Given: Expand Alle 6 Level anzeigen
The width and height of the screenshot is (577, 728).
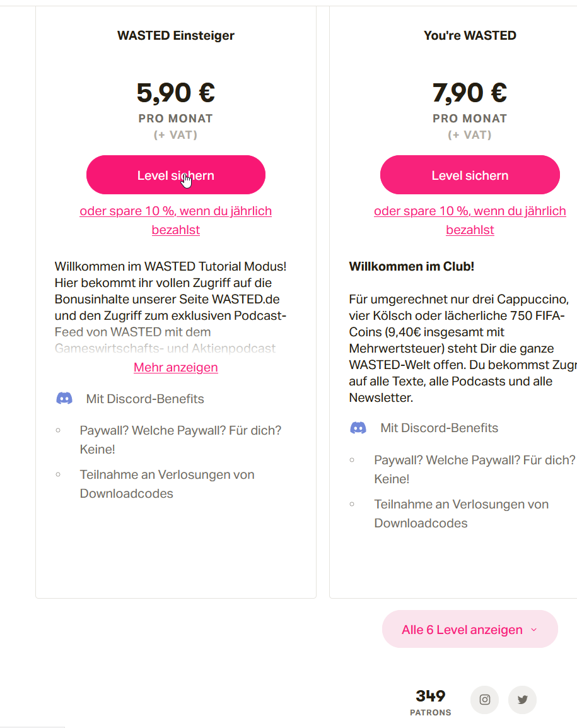Looking at the screenshot, I should [x=462, y=630].
